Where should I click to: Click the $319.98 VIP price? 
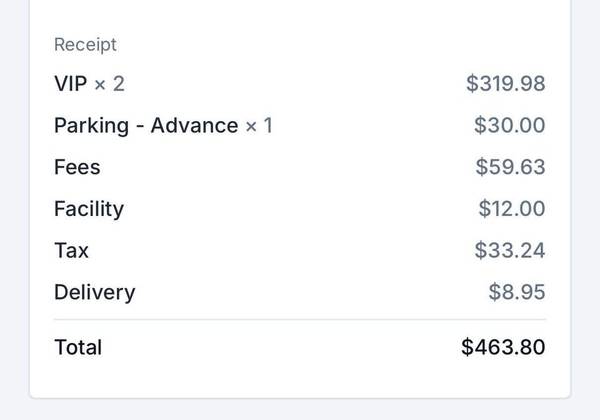tap(505, 83)
